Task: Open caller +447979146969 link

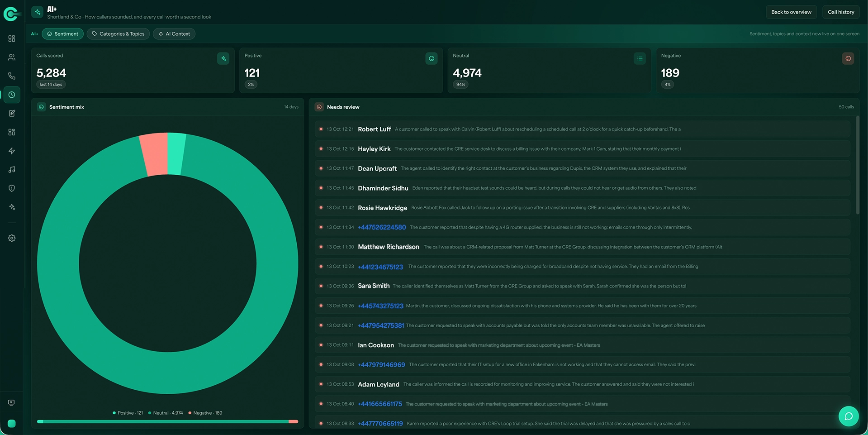Action: [x=381, y=365]
